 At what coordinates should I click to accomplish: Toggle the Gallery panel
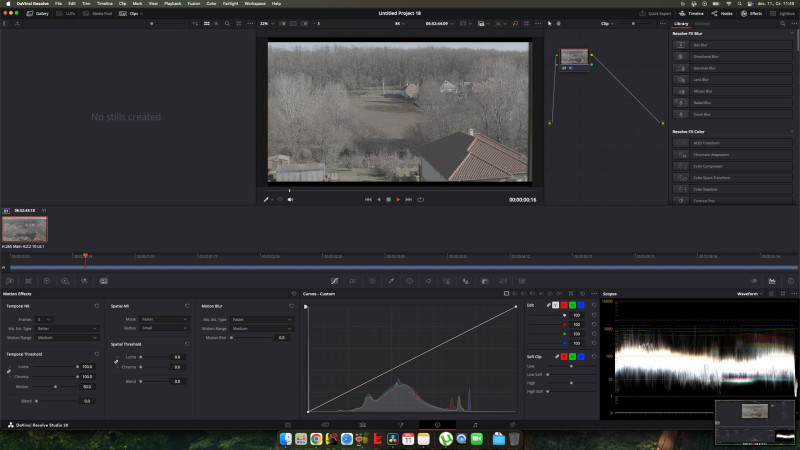(x=38, y=13)
